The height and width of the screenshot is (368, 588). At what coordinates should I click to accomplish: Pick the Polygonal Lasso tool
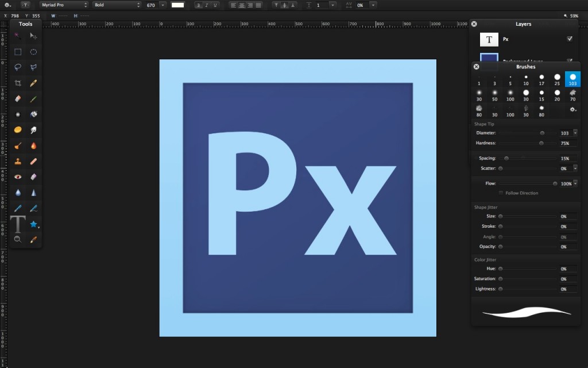(33, 67)
